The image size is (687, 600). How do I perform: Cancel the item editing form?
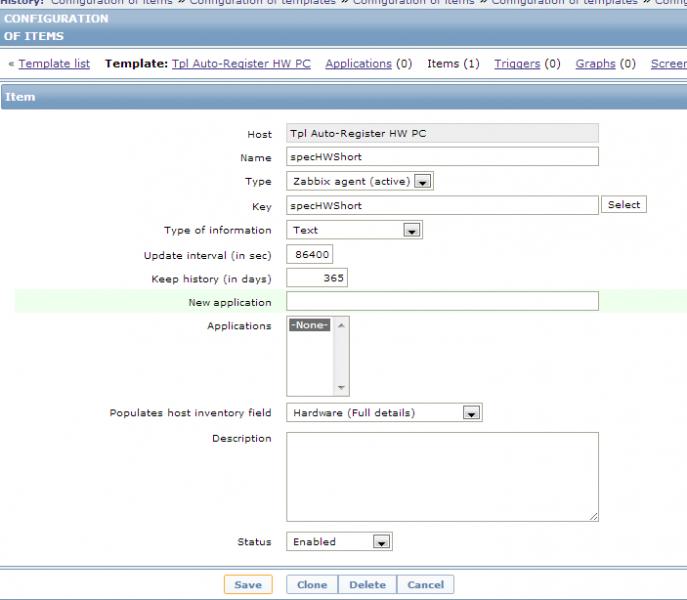tap(425, 585)
